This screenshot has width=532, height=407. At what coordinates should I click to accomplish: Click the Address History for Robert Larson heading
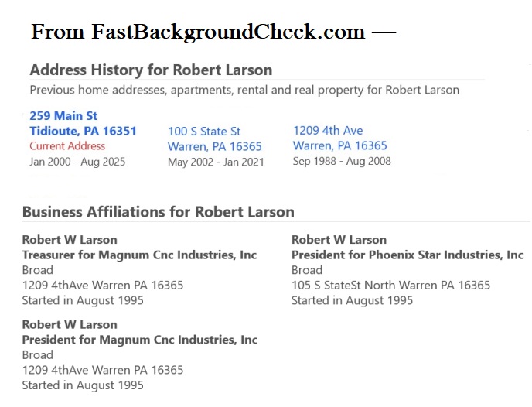point(151,70)
